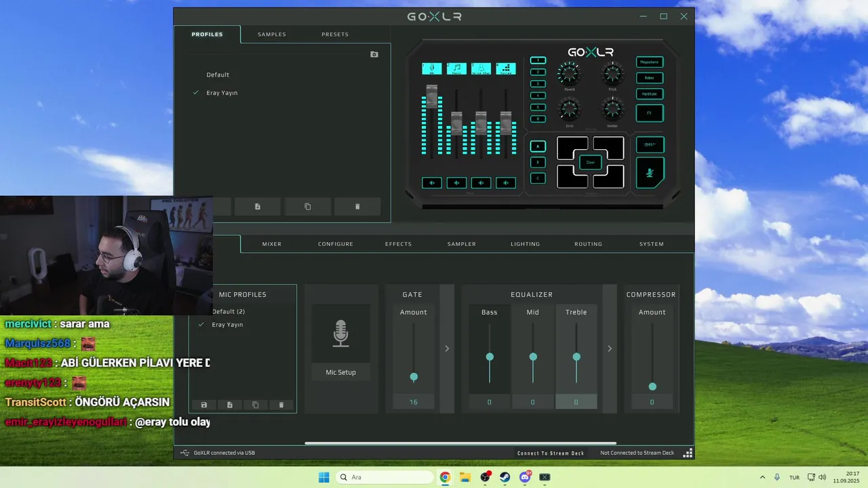This screenshot has width=868, height=488.
Task: Open Discord from the taskbar
Action: [x=525, y=477]
